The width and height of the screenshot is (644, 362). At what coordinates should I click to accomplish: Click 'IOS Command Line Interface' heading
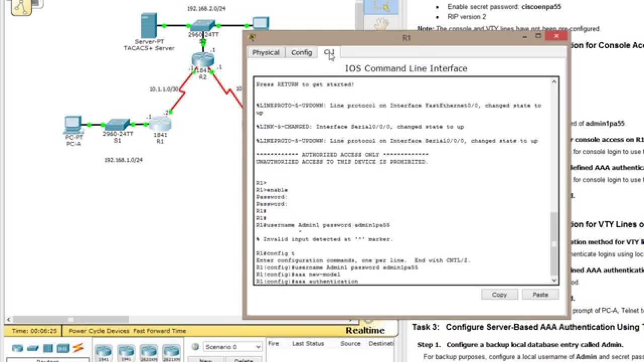pos(406,68)
